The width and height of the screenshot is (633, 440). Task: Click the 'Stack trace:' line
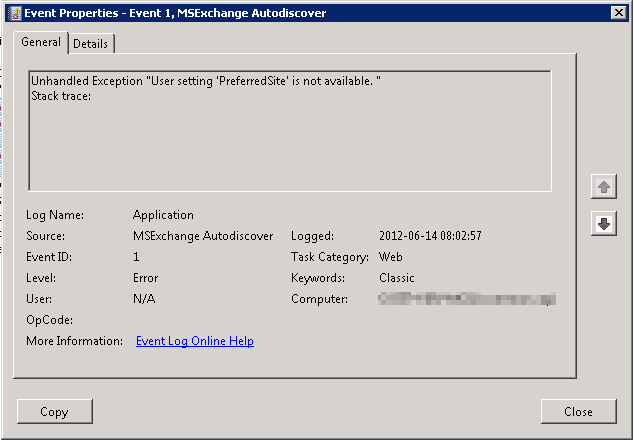coord(61,96)
